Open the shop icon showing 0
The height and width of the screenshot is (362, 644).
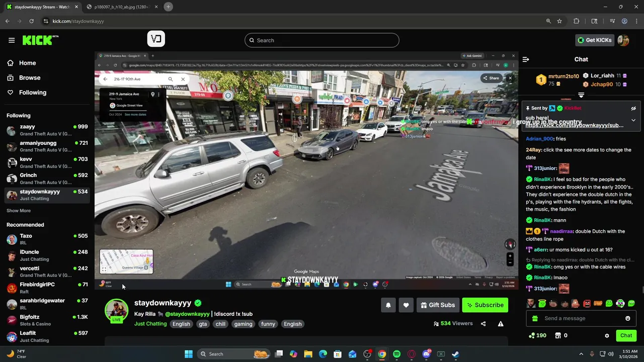[x=560, y=335]
